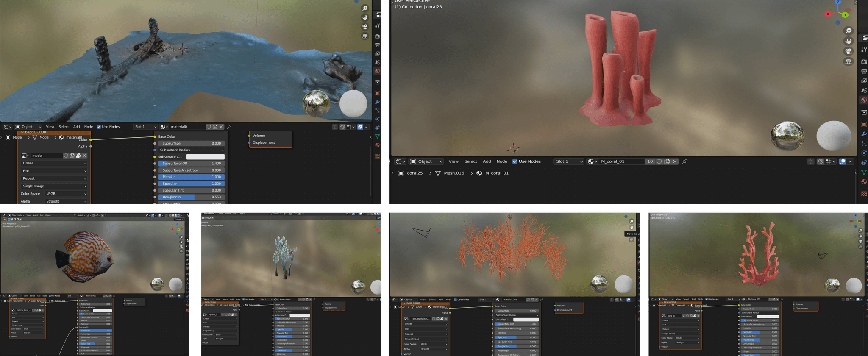This screenshot has width=868, height=356.
Task: Expand Subsurface Radius in the shipwreck shader node
Action: (x=191, y=150)
